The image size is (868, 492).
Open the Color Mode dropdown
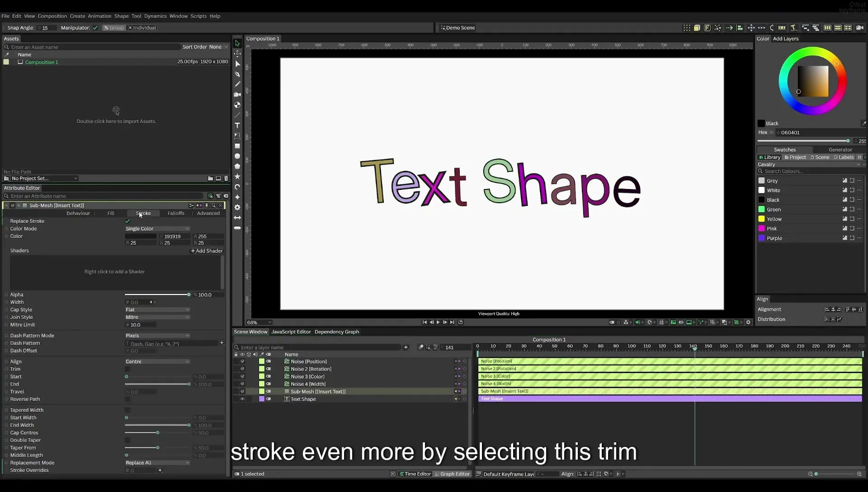pos(157,229)
